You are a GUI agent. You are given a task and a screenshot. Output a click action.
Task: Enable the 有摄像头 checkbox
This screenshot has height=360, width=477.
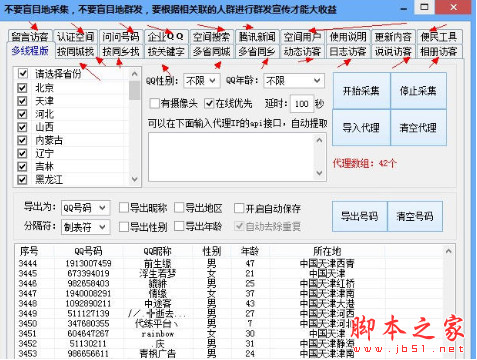pos(154,104)
